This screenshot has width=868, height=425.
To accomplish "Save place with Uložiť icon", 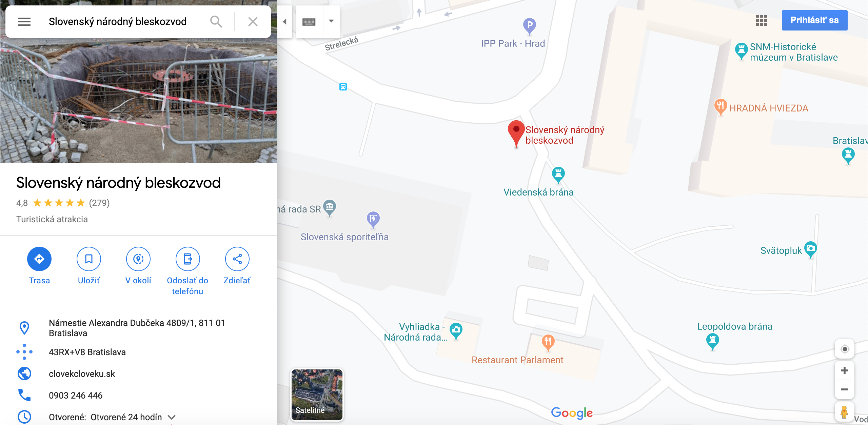I will click(x=89, y=259).
